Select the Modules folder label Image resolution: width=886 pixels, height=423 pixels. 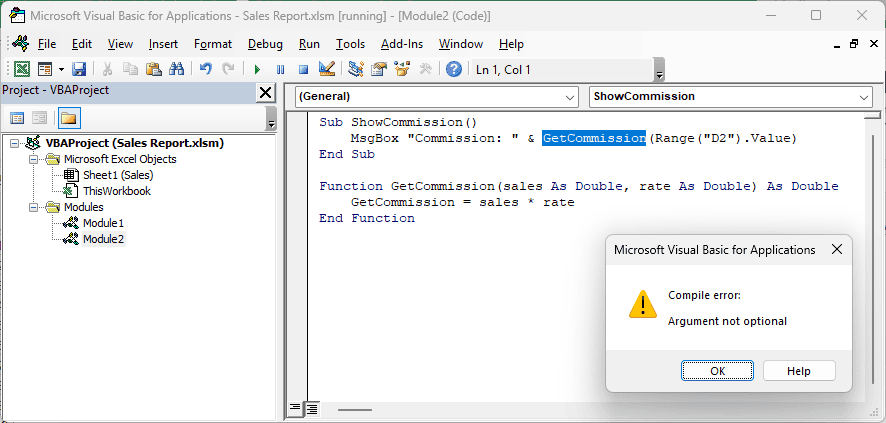click(84, 207)
